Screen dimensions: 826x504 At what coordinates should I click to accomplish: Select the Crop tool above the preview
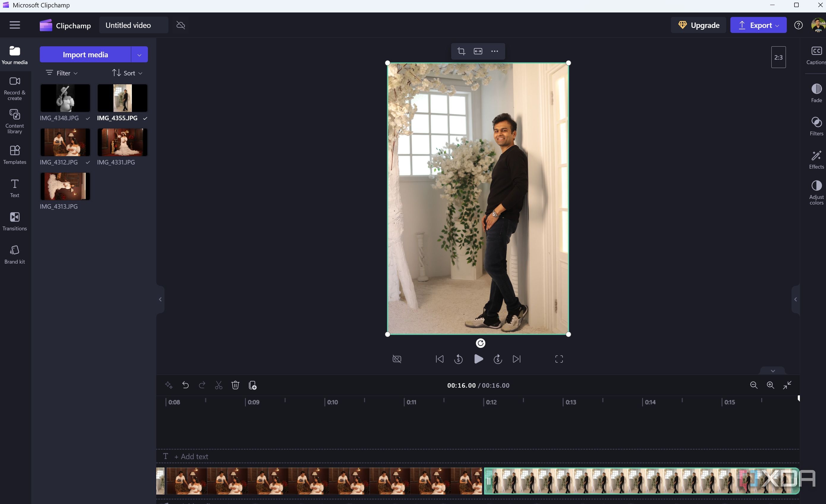462,51
